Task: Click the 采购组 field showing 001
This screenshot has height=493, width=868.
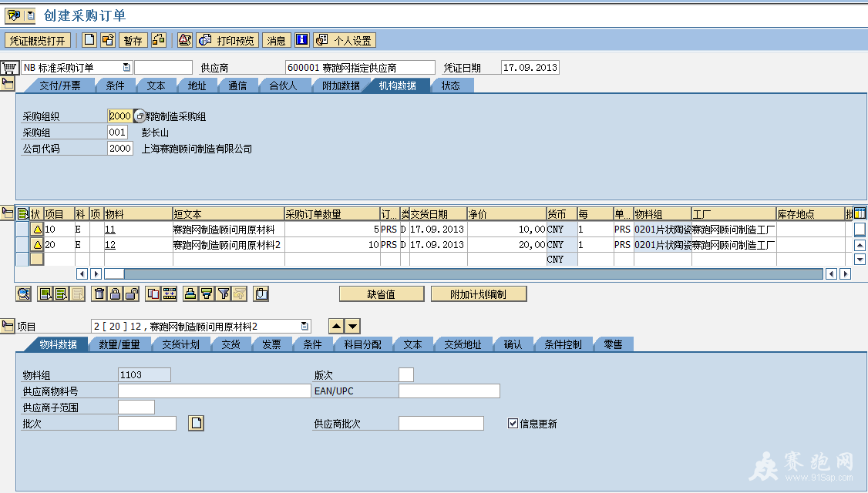Action: [117, 132]
